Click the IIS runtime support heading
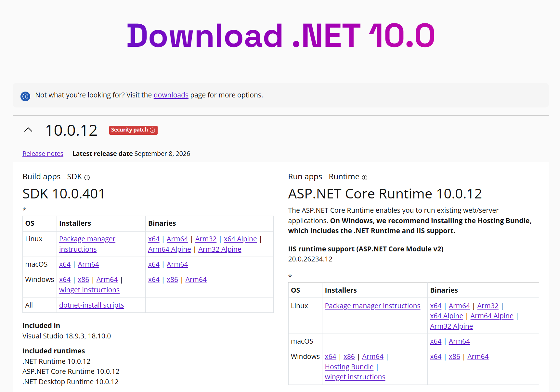560x392 pixels. coord(366,249)
